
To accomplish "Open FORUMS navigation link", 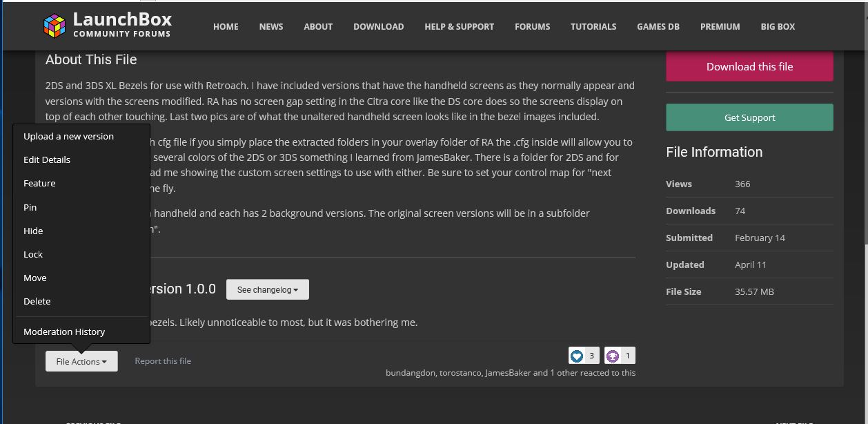I will (x=533, y=26).
